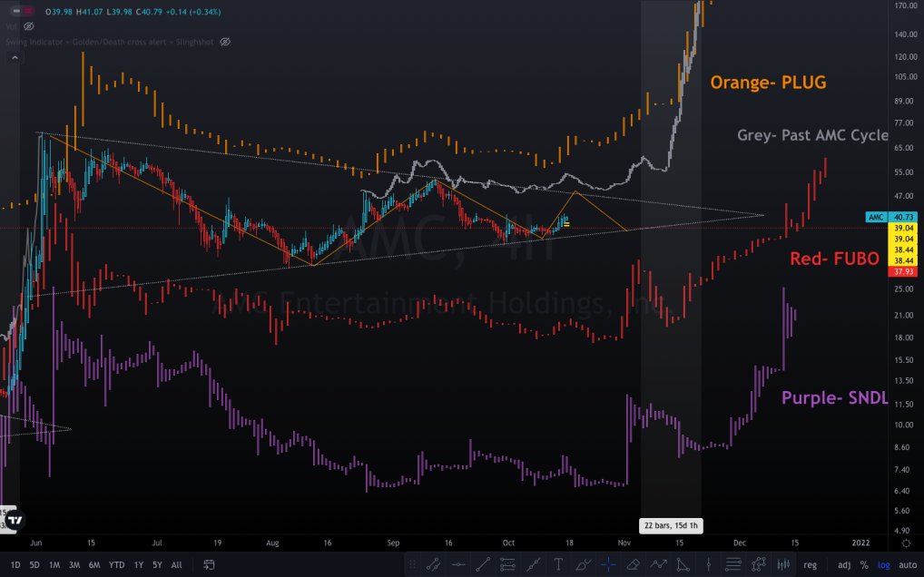Click the grey minus pill beside the flag
The width and height of the screenshot is (924, 577).
click(x=16, y=11)
